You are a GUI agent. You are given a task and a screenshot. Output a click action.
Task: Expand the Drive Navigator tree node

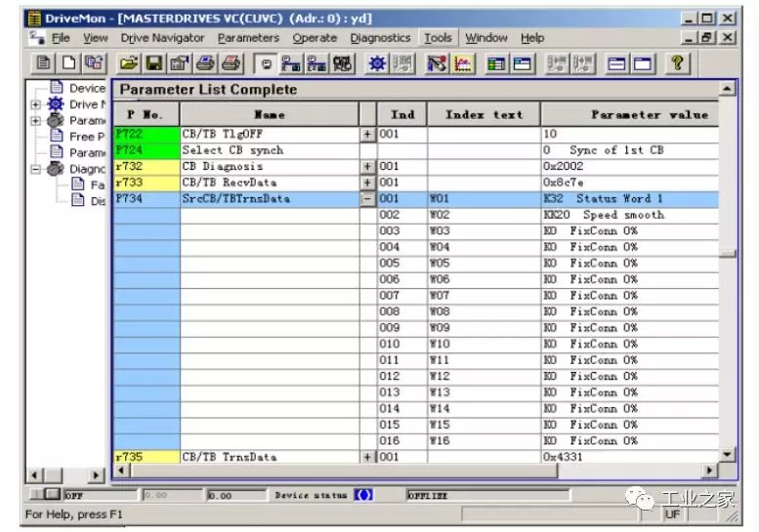[36, 104]
